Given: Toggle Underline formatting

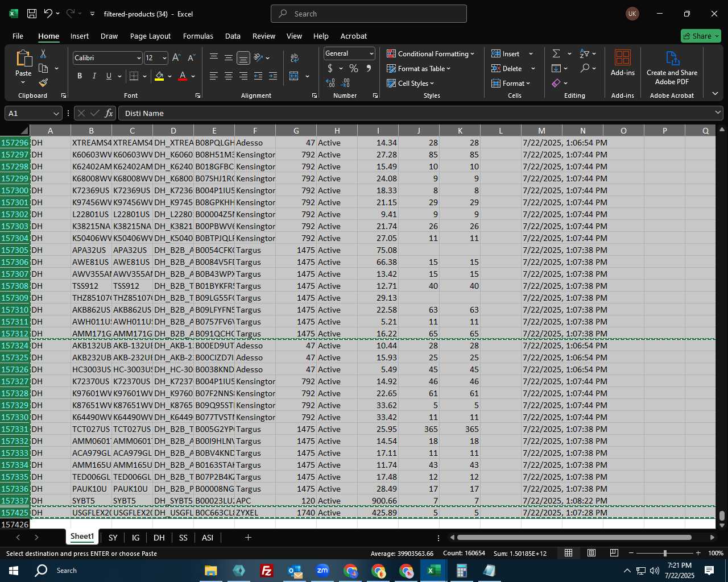Looking at the screenshot, I should pos(109,76).
